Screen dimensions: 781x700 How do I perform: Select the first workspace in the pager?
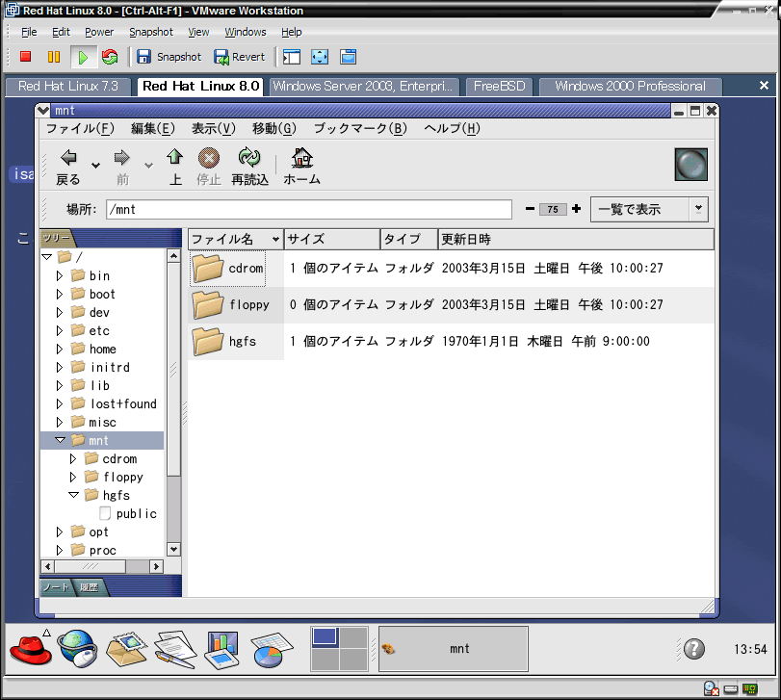(x=325, y=637)
